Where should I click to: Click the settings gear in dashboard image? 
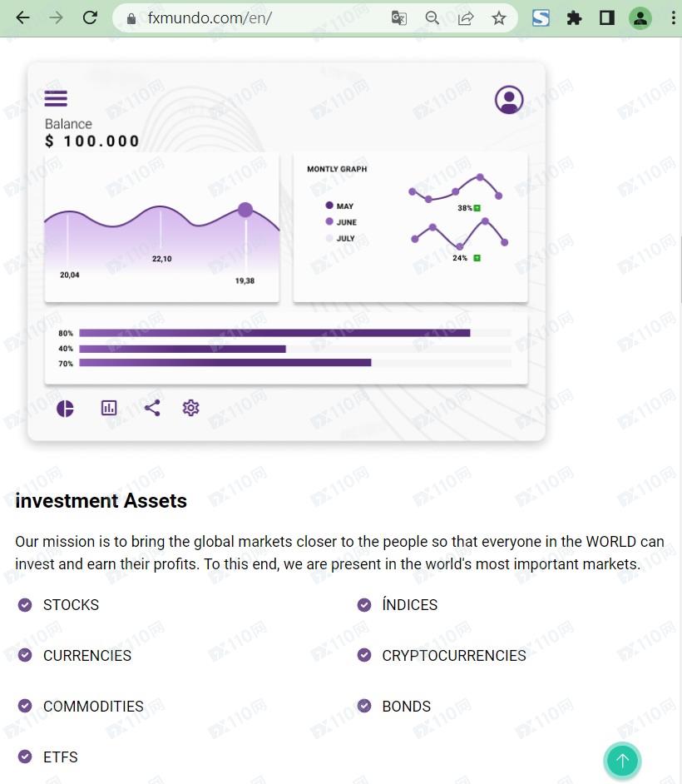191,408
